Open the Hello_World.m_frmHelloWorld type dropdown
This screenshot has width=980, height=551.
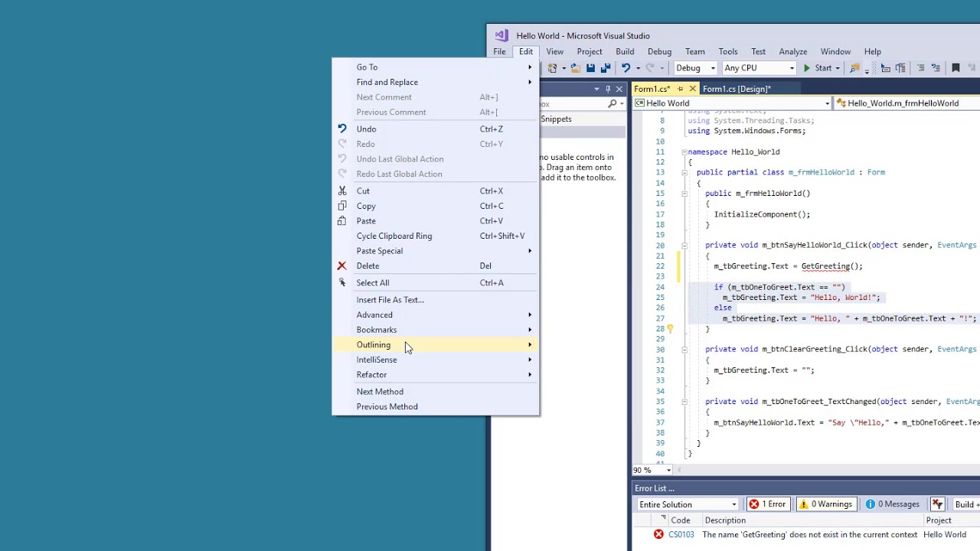907,103
